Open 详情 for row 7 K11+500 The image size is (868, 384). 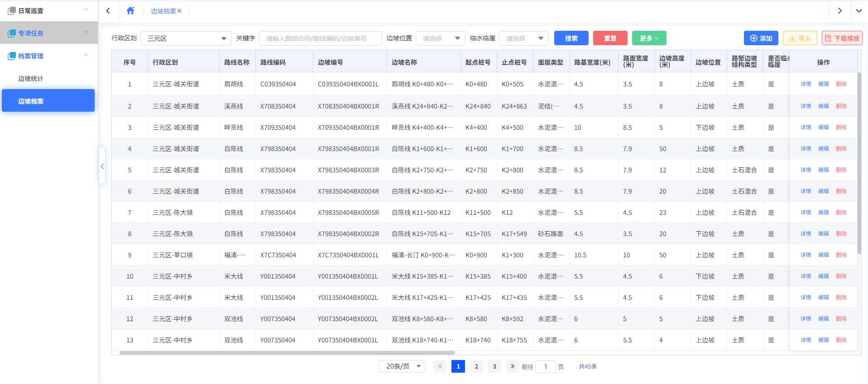[806, 213]
